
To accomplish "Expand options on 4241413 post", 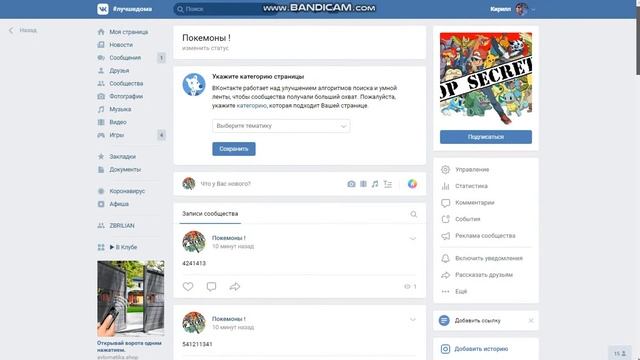I will point(413,238).
